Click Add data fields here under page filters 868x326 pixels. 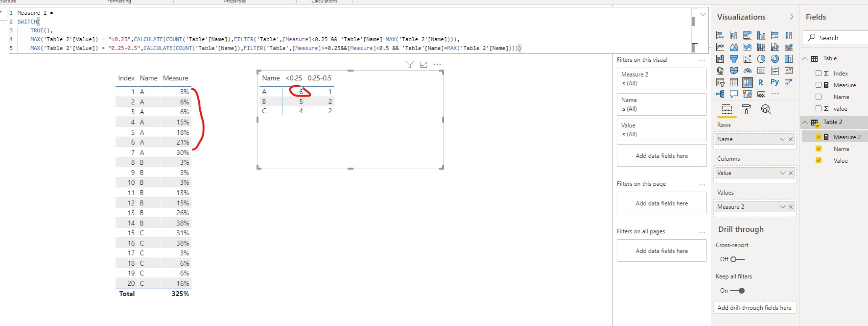[x=661, y=203]
